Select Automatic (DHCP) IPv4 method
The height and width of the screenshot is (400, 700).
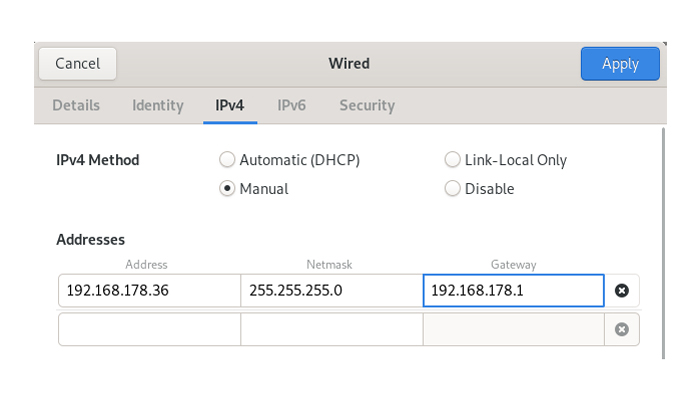227,160
